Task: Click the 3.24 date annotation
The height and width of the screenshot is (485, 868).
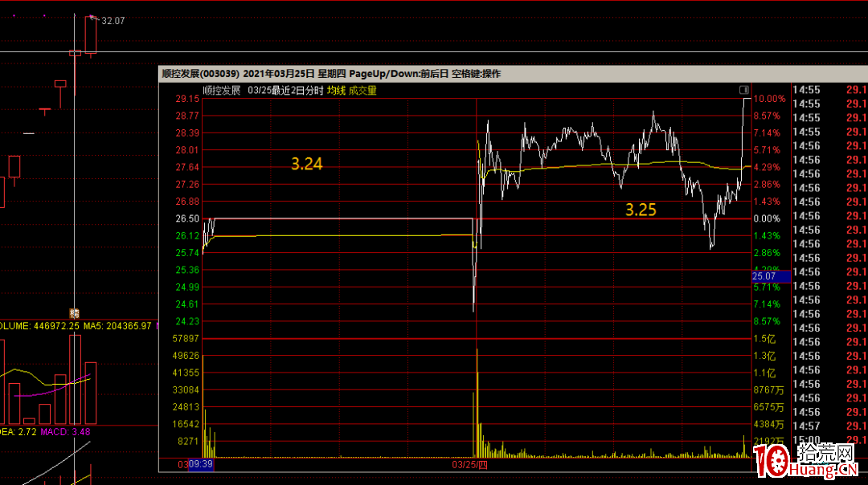Action: pyautogui.click(x=306, y=164)
